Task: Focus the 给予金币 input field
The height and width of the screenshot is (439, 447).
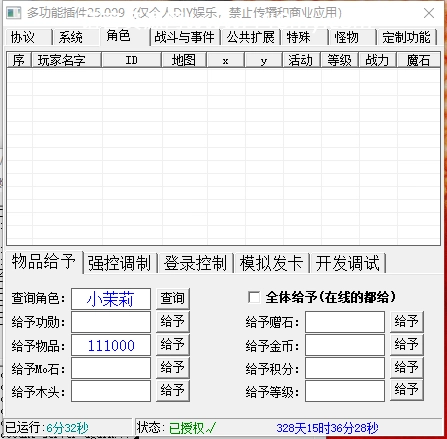Action: [345, 345]
